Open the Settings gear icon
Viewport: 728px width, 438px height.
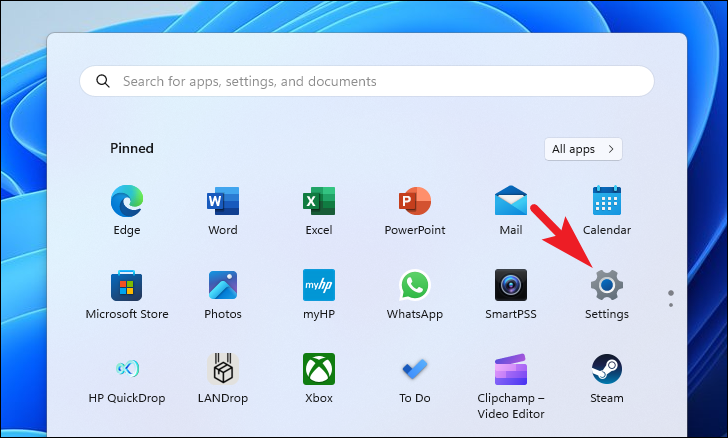click(x=607, y=285)
